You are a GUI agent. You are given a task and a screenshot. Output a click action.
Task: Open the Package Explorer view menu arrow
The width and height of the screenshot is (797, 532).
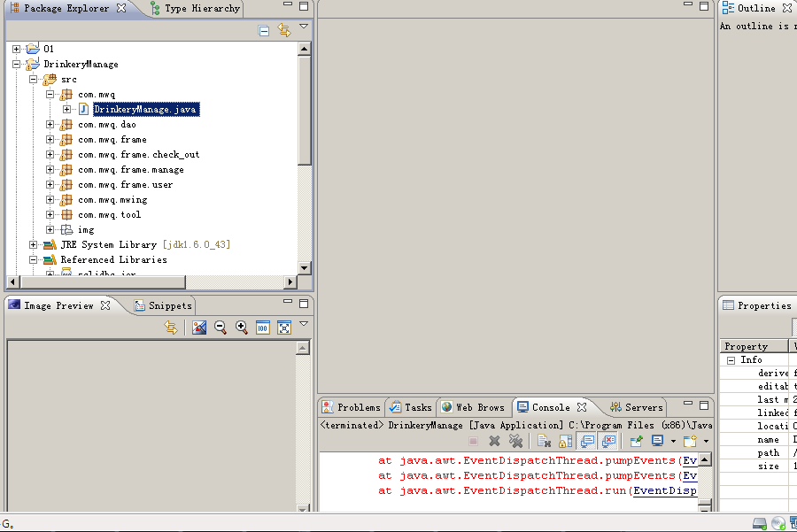304,26
